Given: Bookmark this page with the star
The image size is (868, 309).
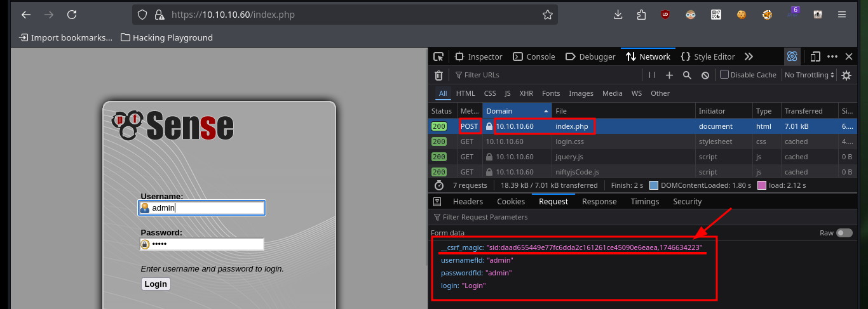Looking at the screenshot, I should (547, 15).
